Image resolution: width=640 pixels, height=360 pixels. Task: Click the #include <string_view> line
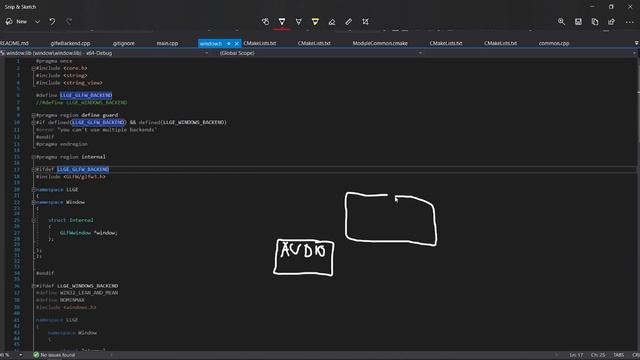coord(69,83)
